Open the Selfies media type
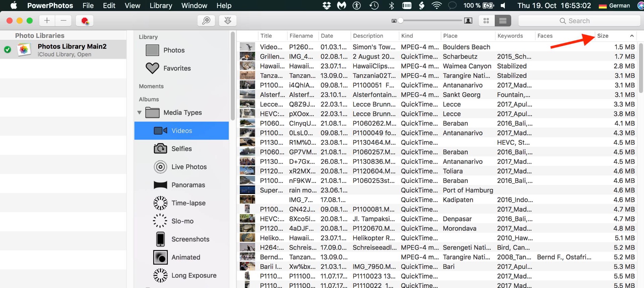Screen dimensions: 644x288 click(181, 149)
